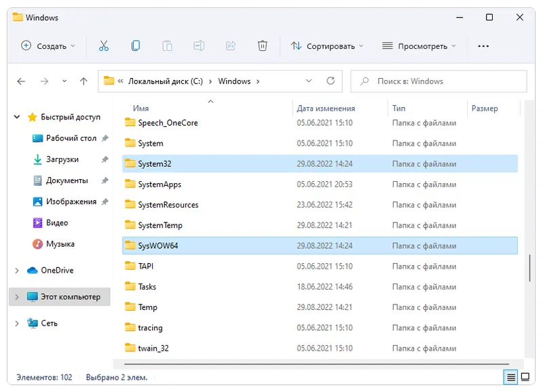Click the Rename icon in toolbar

[x=199, y=45]
